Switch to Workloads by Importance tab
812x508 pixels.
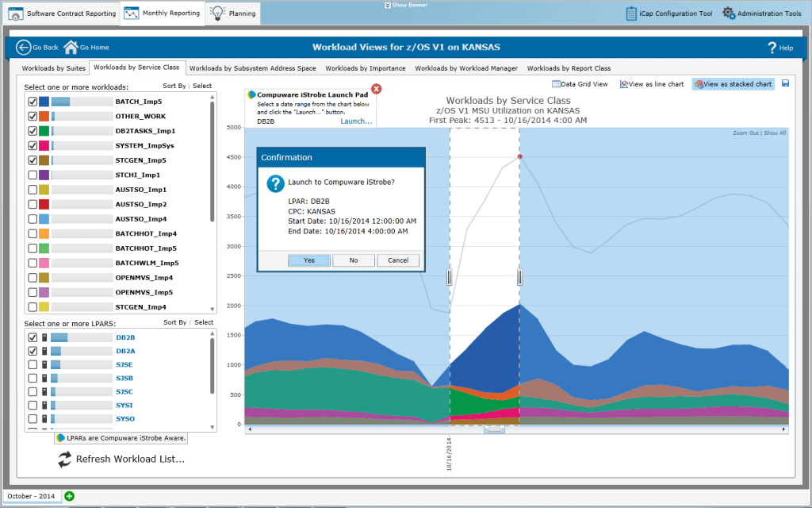(x=366, y=68)
